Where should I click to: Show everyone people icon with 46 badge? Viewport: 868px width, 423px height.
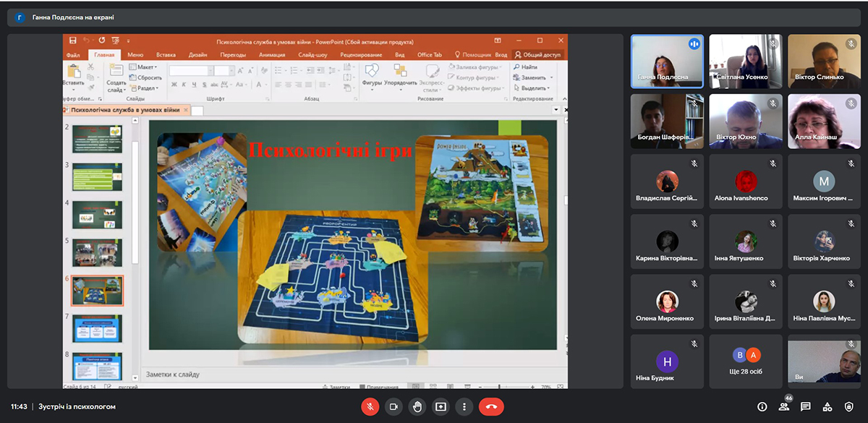pyautogui.click(x=784, y=406)
